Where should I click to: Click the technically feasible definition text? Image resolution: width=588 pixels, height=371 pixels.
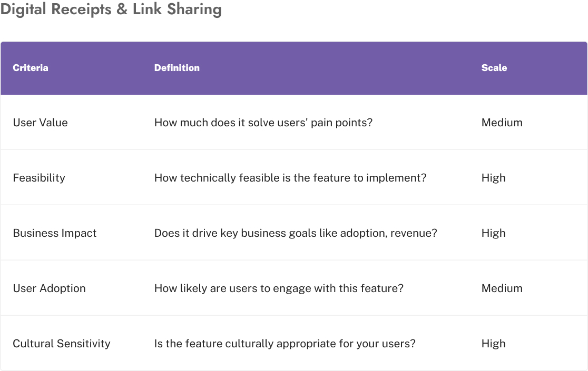pos(290,178)
